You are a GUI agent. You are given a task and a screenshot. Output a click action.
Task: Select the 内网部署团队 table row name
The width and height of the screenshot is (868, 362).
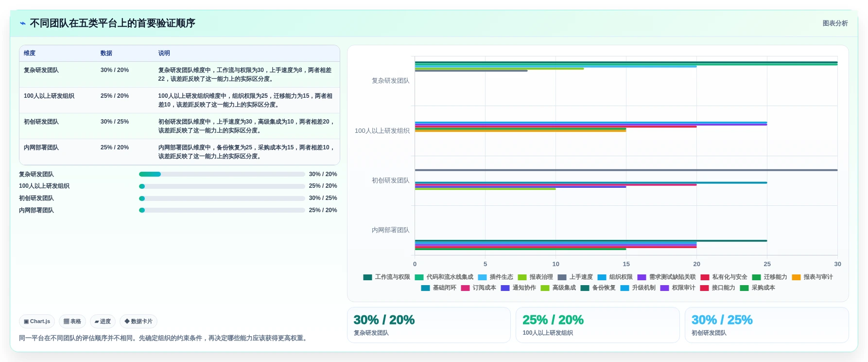click(x=41, y=147)
